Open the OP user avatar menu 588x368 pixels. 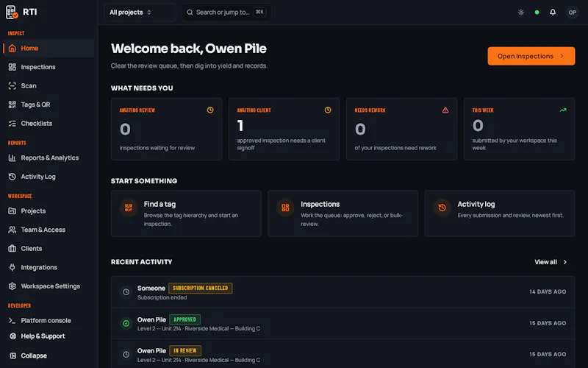point(573,13)
